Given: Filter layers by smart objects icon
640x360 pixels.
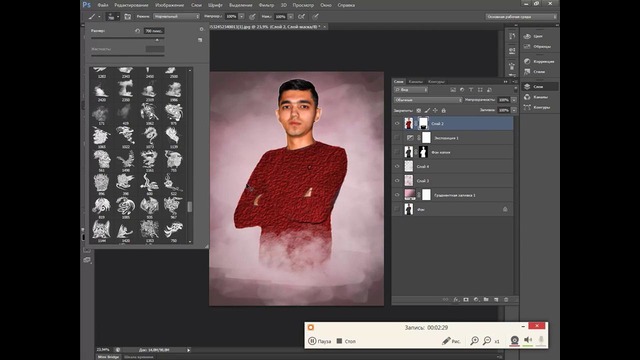Looking at the screenshot, I should pos(489,90).
